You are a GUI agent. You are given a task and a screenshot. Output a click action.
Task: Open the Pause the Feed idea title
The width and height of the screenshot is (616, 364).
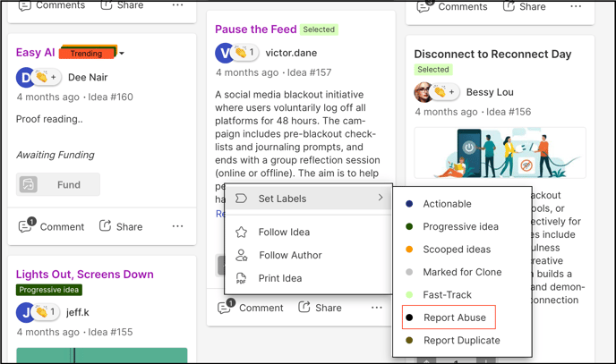click(x=256, y=30)
